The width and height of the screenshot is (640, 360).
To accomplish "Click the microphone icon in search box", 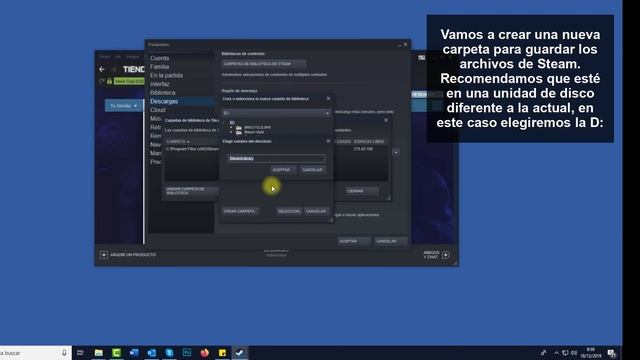I will (64, 353).
